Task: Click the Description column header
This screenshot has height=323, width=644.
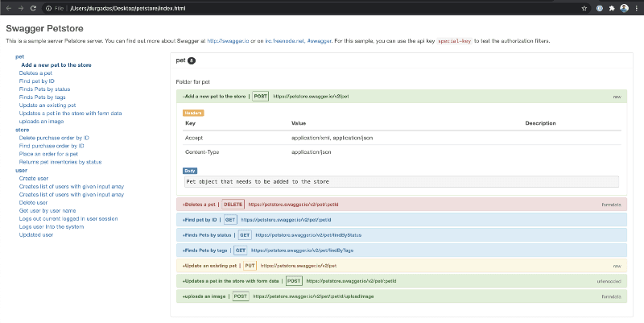Action: coord(540,123)
